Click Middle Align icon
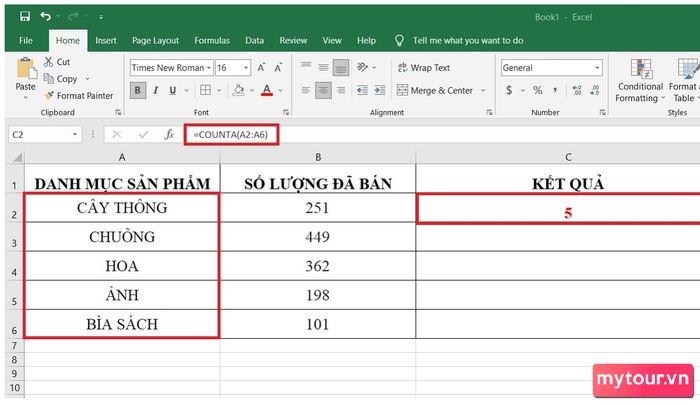The width and height of the screenshot is (700, 405). click(x=323, y=67)
